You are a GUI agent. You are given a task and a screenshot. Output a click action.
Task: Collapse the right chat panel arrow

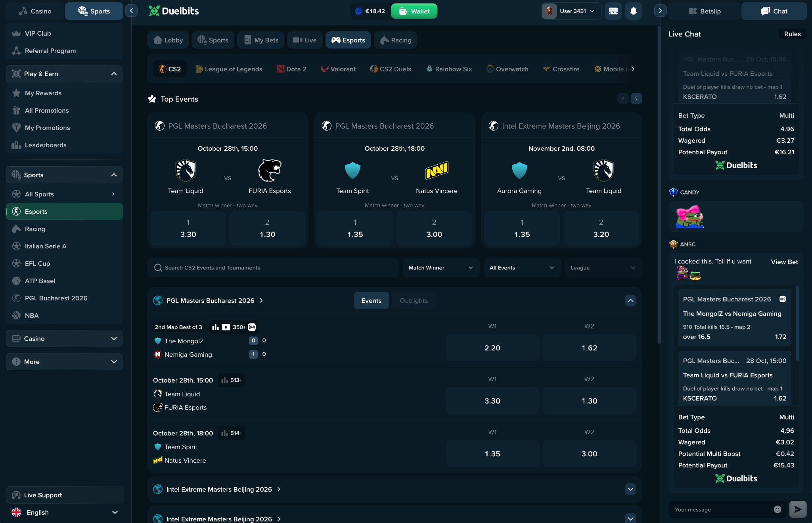click(x=660, y=11)
